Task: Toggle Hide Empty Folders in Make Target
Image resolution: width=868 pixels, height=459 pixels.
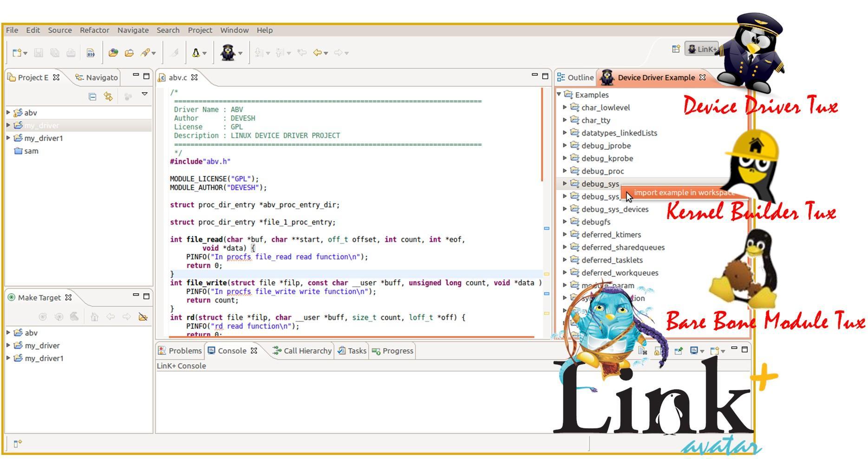Action: 143,317
